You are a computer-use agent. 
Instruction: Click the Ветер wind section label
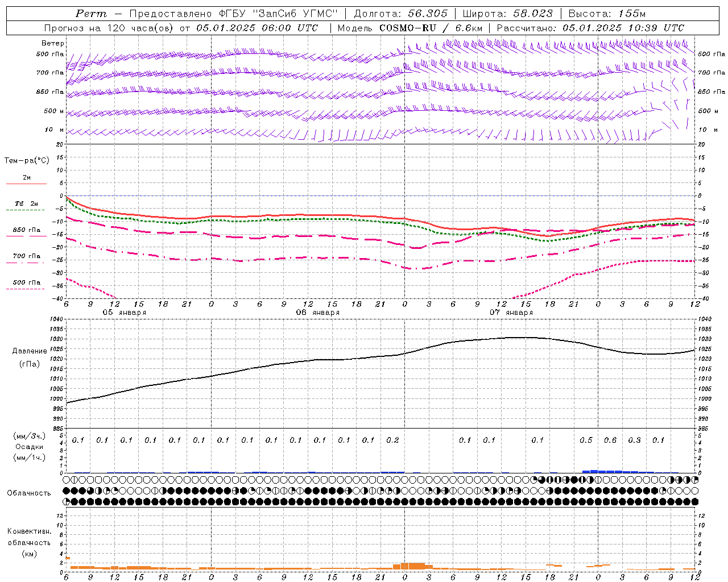[x=53, y=43]
